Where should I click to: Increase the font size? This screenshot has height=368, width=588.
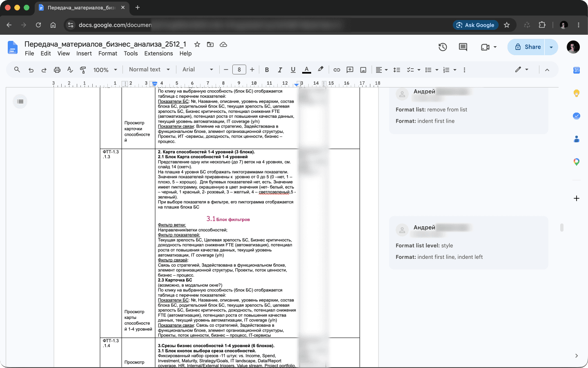(x=252, y=70)
